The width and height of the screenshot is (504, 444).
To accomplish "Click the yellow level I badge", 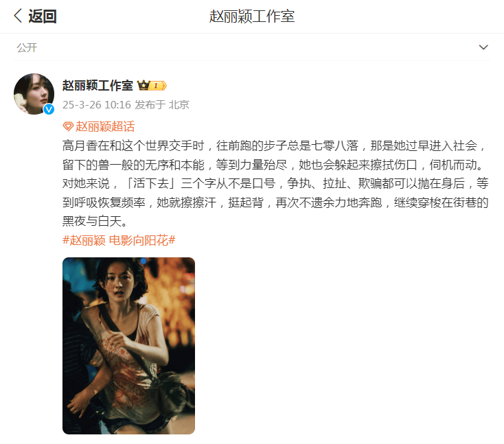I will (x=158, y=86).
